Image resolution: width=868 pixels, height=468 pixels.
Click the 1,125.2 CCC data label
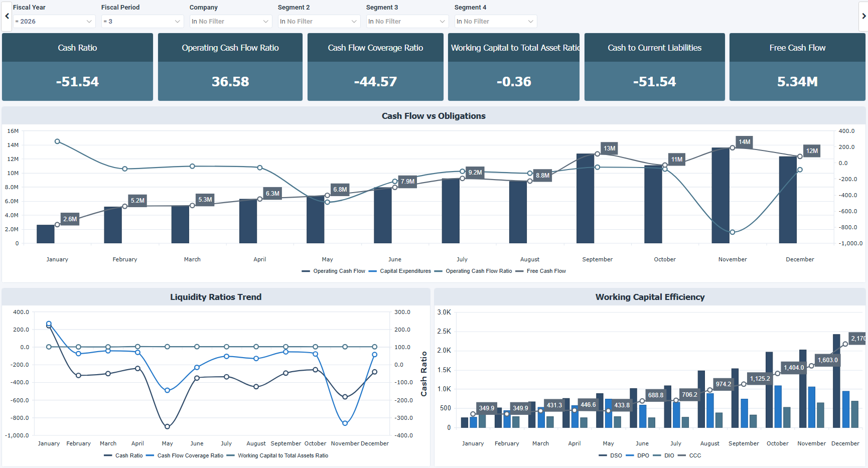pos(760,379)
